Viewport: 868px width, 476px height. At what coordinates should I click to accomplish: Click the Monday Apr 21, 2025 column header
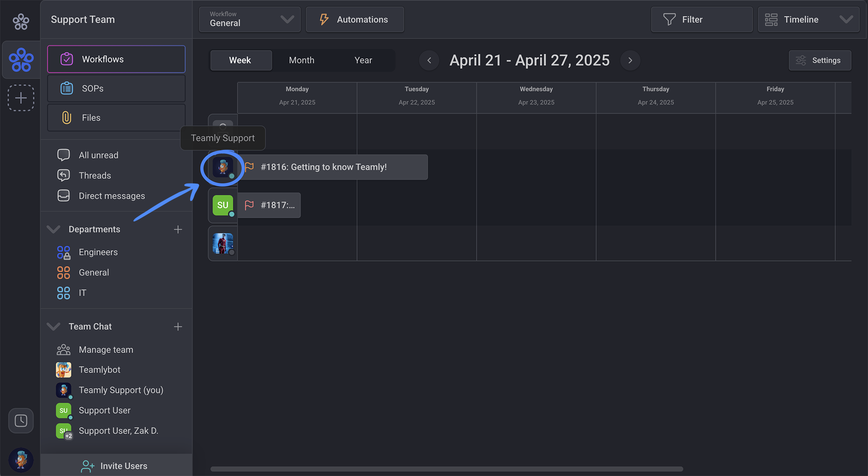click(x=297, y=97)
